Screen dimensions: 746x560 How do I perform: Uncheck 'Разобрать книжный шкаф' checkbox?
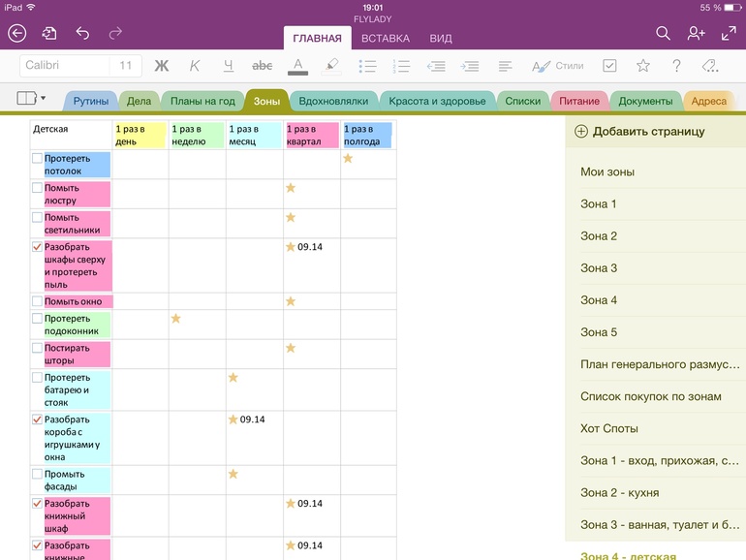click(x=38, y=504)
